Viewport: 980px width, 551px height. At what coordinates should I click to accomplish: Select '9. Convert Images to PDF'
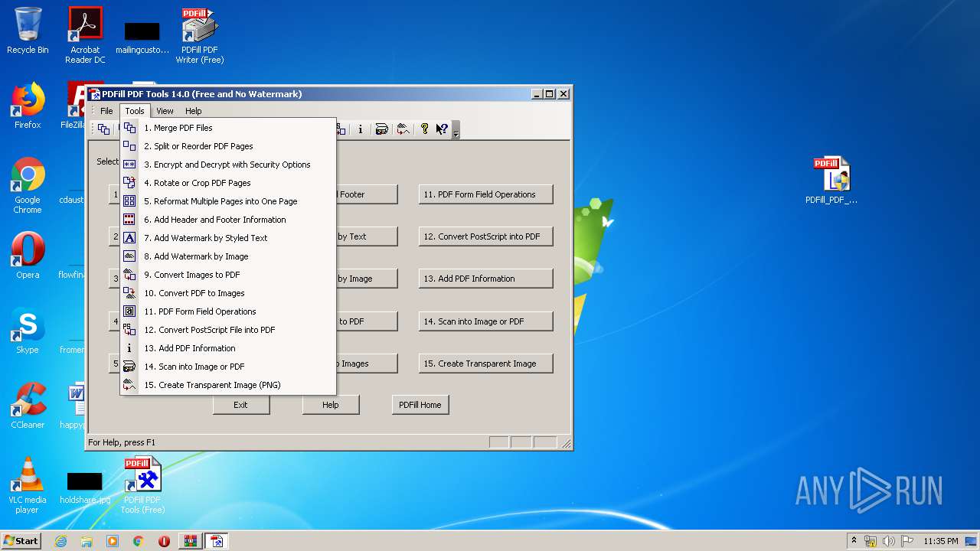point(228,275)
